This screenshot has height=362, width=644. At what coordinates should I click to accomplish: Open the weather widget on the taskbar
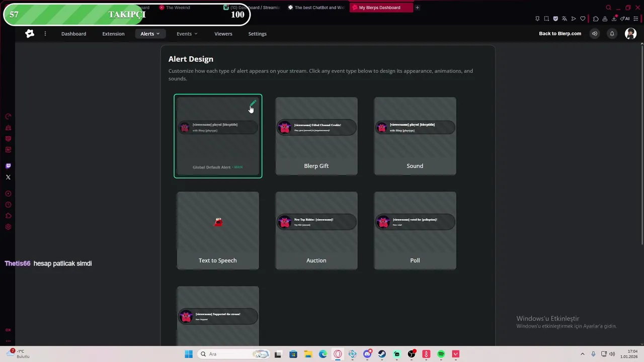18,354
